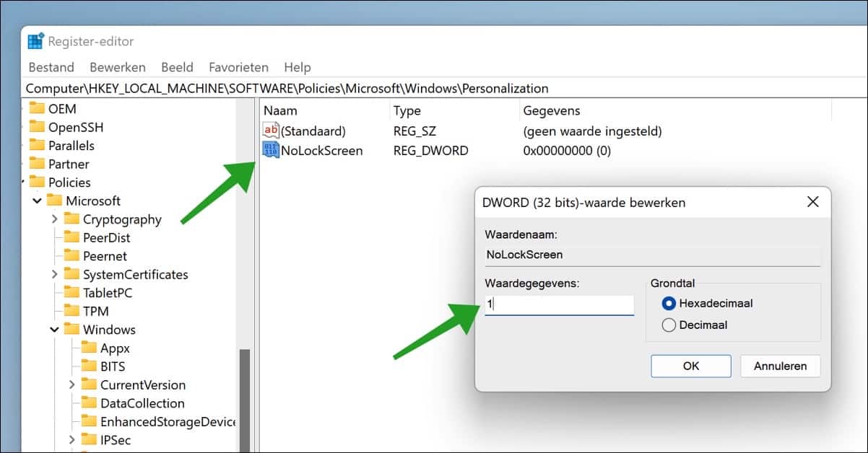This screenshot has width=868, height=453.
Task: Click the CurrentVersion folder icon
Action: click(89, 384)
